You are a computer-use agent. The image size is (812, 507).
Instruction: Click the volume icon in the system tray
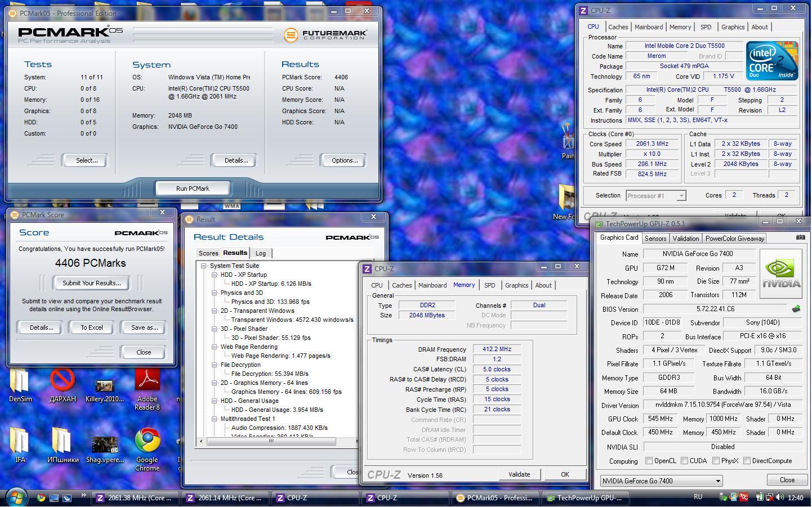point(780,497)
